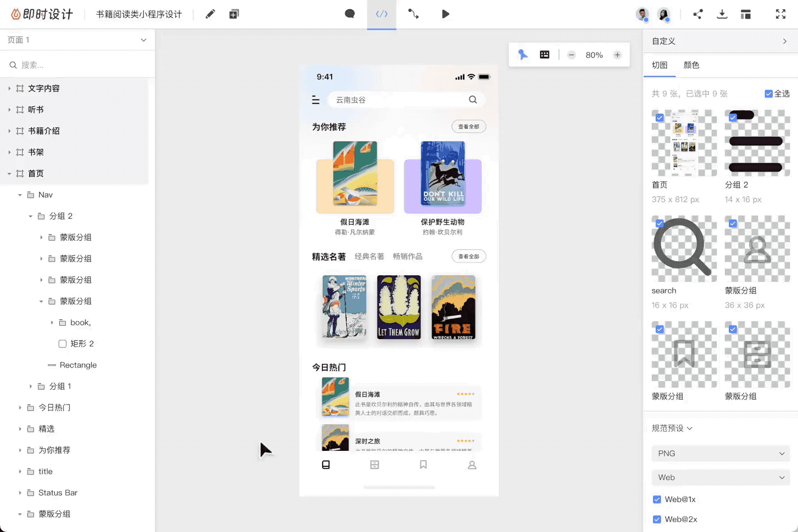Collapse the 首页 frame
The height and width of the screenshot is (532, 798).
click(x=9, y=173)
